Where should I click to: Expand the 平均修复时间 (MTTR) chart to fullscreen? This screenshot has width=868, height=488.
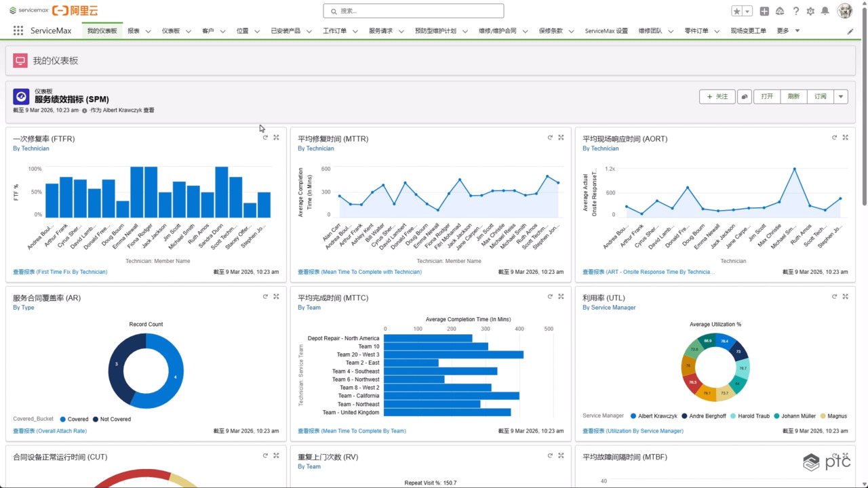click(x=561, y=138)
